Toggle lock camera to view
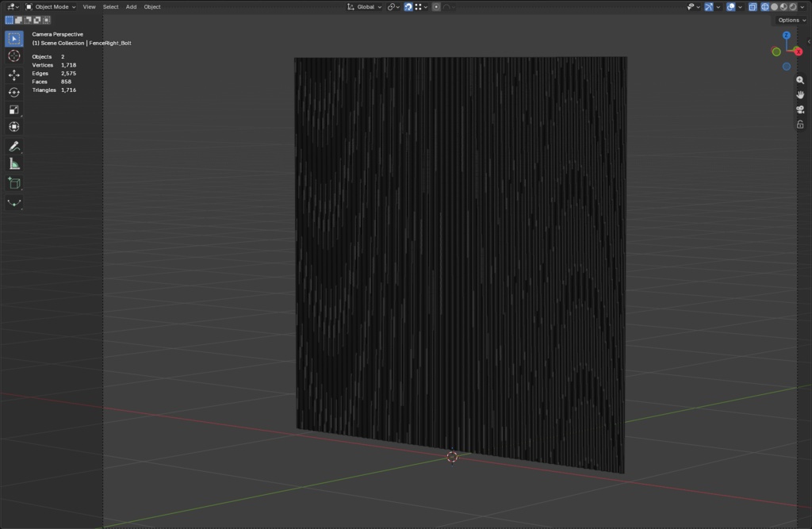 click(800, 125)
